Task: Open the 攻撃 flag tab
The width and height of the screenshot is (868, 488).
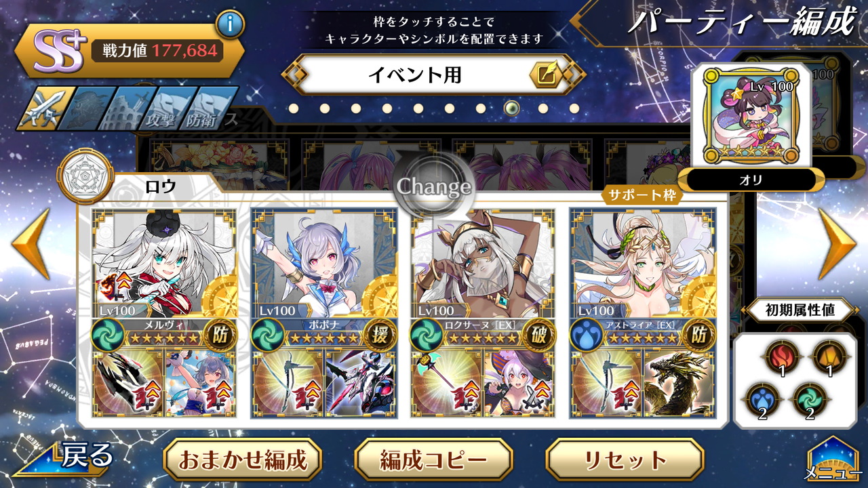Action: [x=161, y=108]
